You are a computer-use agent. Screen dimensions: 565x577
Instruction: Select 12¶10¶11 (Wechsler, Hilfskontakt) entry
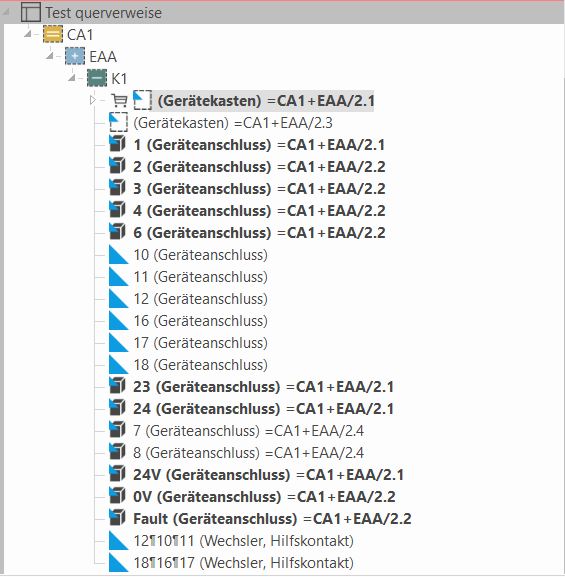(243, 541)
